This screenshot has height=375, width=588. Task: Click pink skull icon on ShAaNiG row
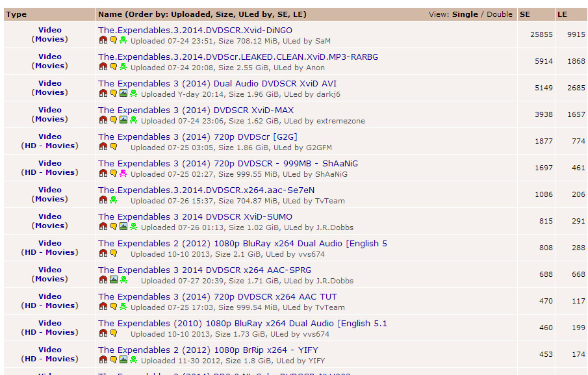point(123,174)
